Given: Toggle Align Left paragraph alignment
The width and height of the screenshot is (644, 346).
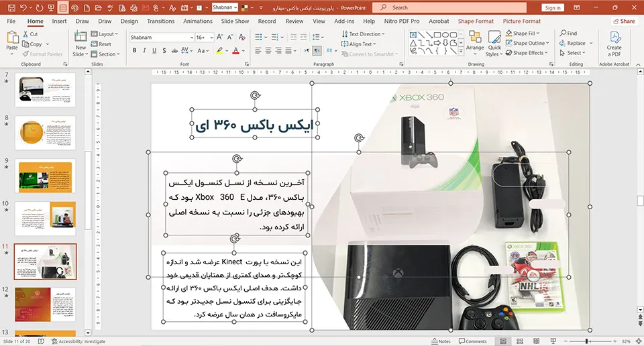Looking at the screenshot, I should 258,50.
